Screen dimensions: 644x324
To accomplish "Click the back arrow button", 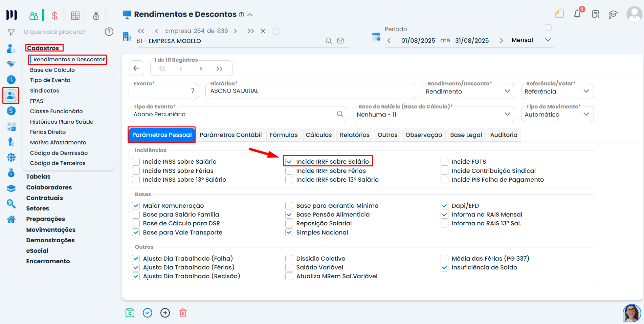I will pos(136,68).
